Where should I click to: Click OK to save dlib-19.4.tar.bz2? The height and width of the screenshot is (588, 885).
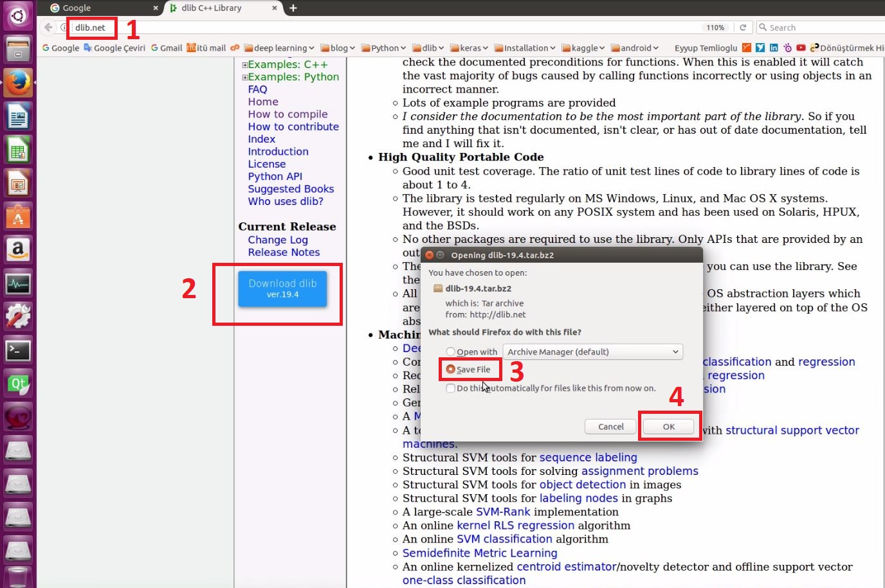click(x=668, y=426)
